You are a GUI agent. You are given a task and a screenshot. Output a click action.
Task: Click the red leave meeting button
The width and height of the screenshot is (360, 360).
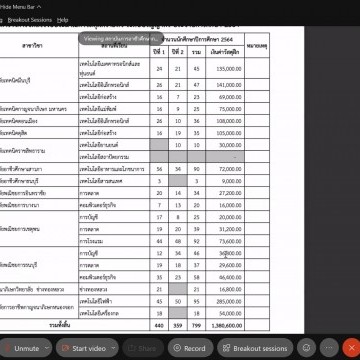[x=351, y=348]
